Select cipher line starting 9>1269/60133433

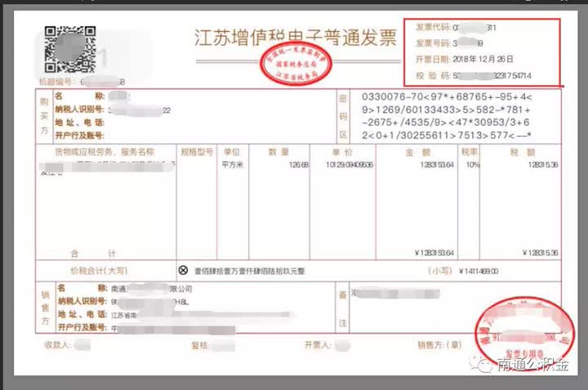tap(446, 110)
